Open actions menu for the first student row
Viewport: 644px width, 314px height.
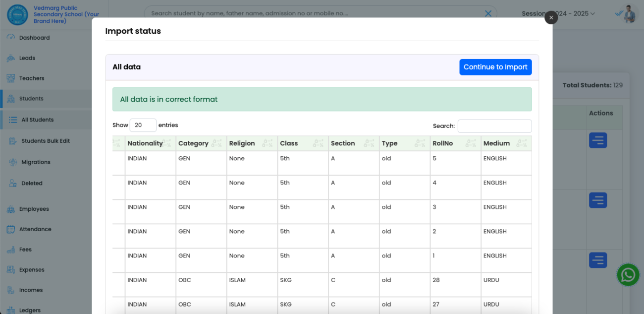point(598,140)
